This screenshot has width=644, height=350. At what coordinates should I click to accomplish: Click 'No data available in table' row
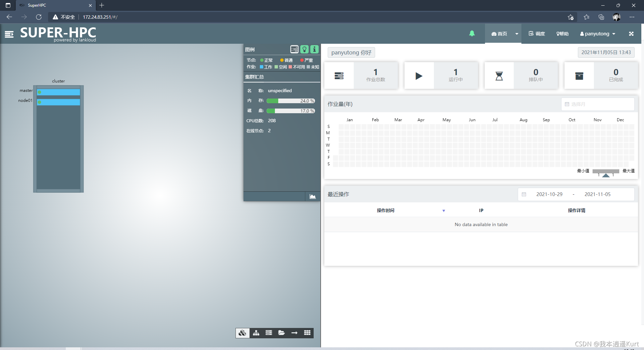pyautogui.click(x=481, y=224)
